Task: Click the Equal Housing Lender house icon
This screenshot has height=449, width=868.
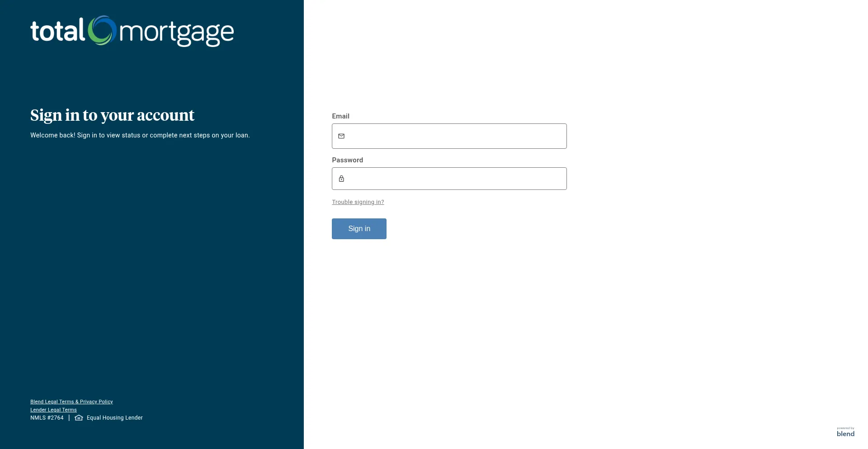Action: [79, 418]
